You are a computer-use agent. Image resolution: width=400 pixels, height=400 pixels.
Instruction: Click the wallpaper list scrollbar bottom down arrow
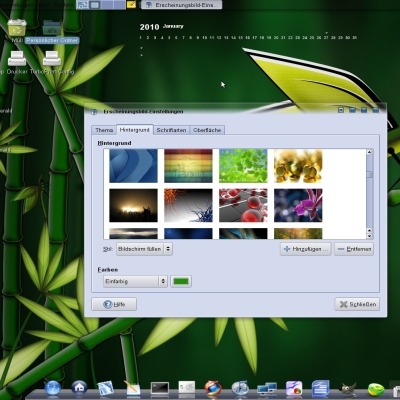click(x=369, y=236)
